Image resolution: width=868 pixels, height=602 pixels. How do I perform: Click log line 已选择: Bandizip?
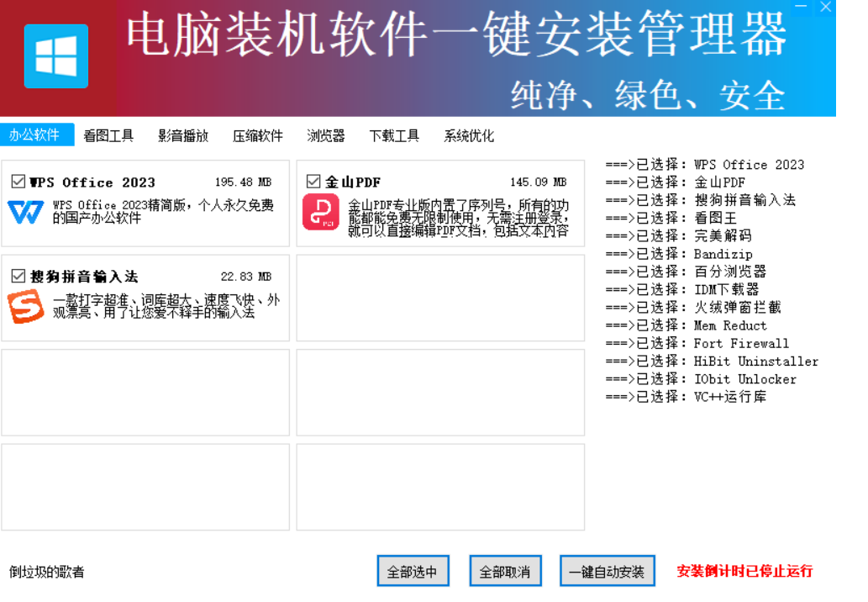(x=679, y=254)
